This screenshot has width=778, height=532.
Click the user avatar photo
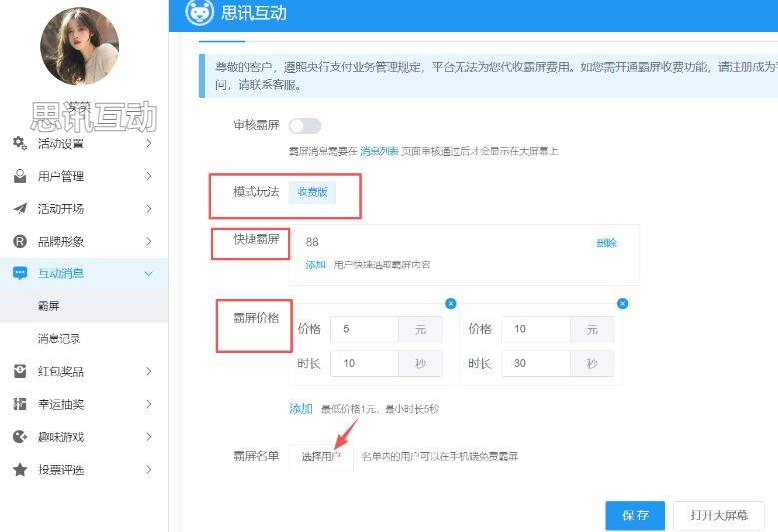click(79, 45)
